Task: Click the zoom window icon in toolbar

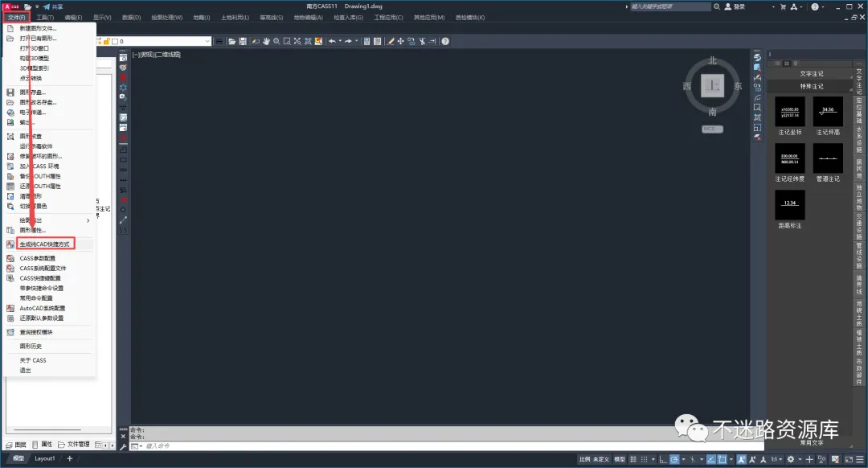Action: 287,42
